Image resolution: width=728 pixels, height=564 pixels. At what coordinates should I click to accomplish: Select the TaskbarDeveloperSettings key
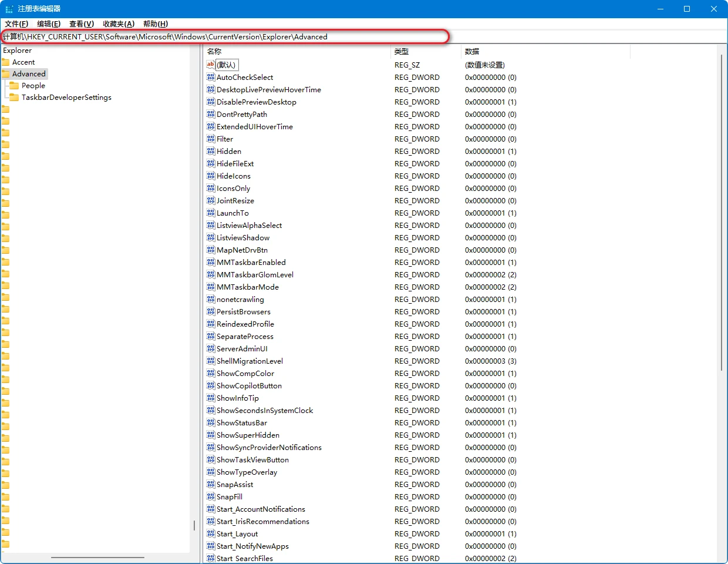(x=66, y=98)
